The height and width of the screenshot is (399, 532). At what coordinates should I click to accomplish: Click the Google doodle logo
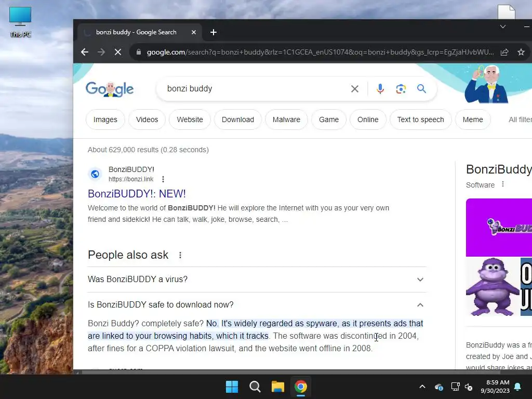coord(110,89)
